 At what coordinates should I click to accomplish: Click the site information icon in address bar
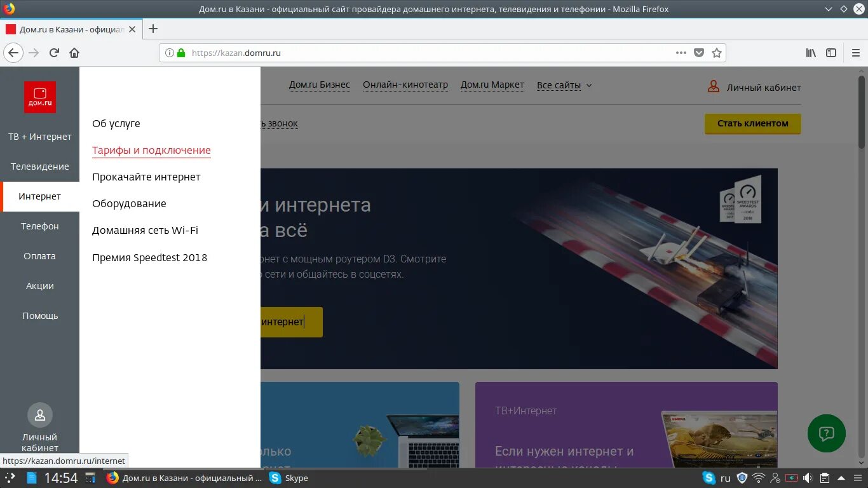(170, 53)
